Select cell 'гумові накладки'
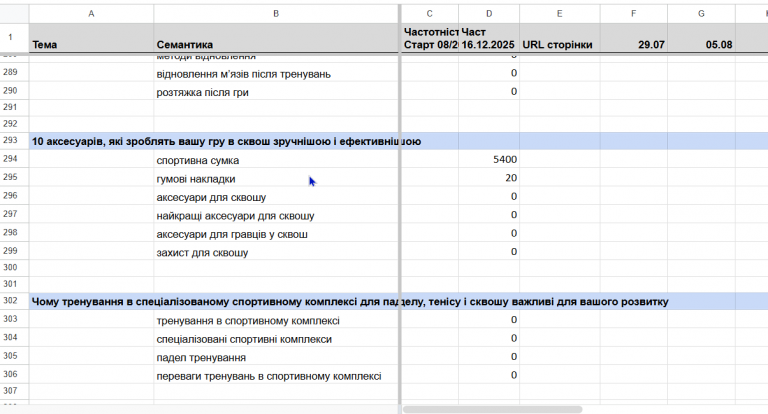Screen dimensions: 768x414 click(276, 178)
